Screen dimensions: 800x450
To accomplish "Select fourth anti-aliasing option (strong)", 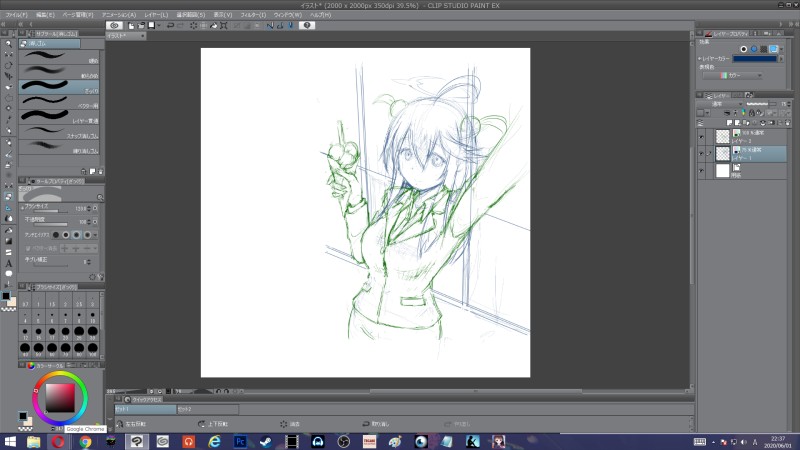I will (87, 235).
